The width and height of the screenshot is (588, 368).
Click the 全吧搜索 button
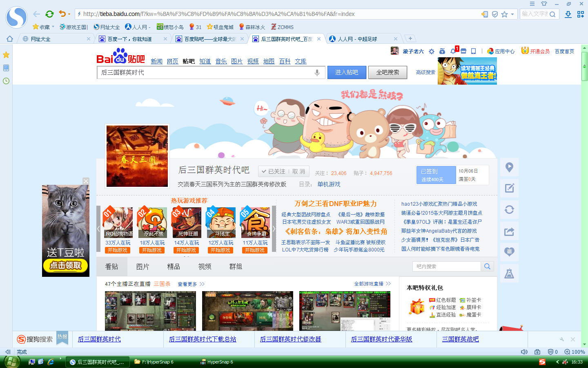tap(388, 72)
